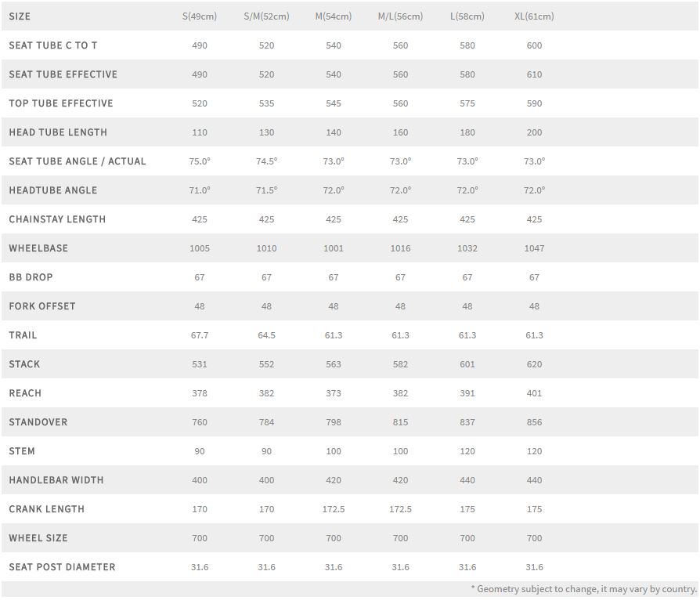Click the SIZE header label
The height and width of the screenshot is (600, 700).
coord(20,16)
